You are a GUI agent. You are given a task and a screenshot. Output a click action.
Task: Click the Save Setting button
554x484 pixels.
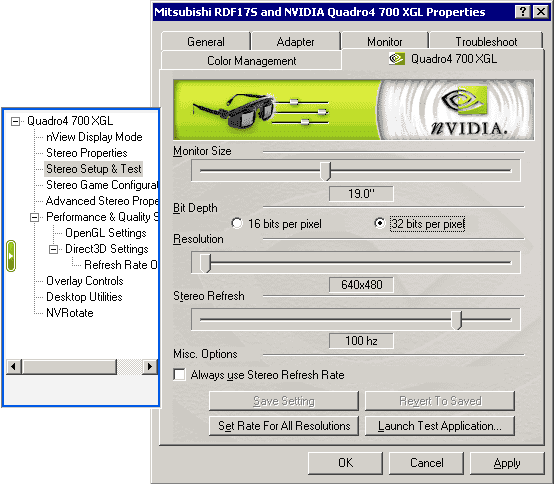pos(284,401)
